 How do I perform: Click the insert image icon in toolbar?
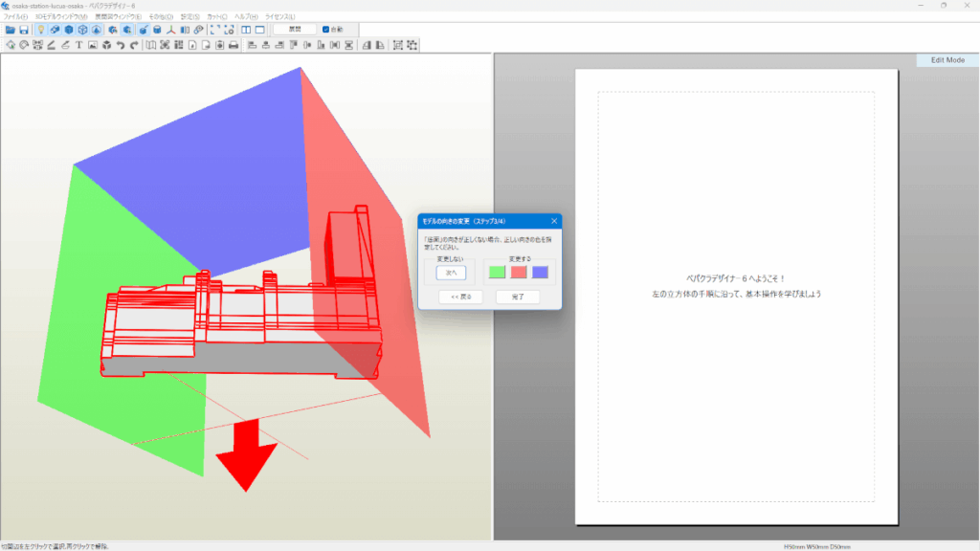93,45
